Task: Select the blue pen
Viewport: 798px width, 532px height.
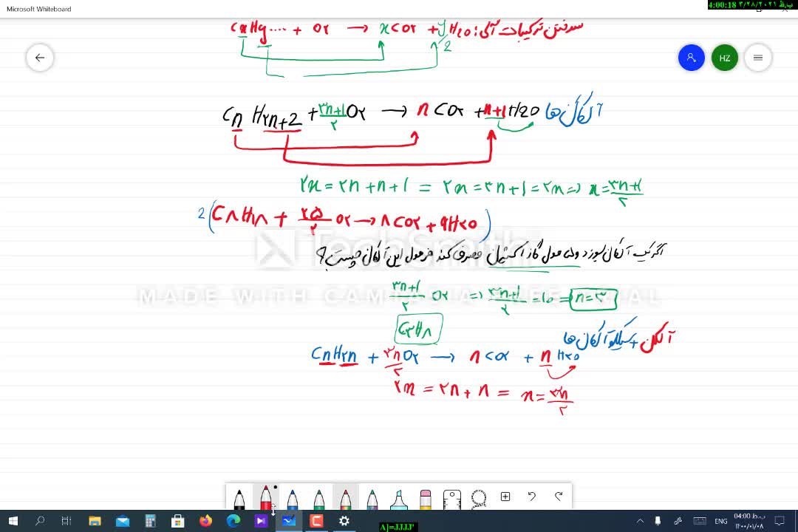Action: (x=292, y=498)
